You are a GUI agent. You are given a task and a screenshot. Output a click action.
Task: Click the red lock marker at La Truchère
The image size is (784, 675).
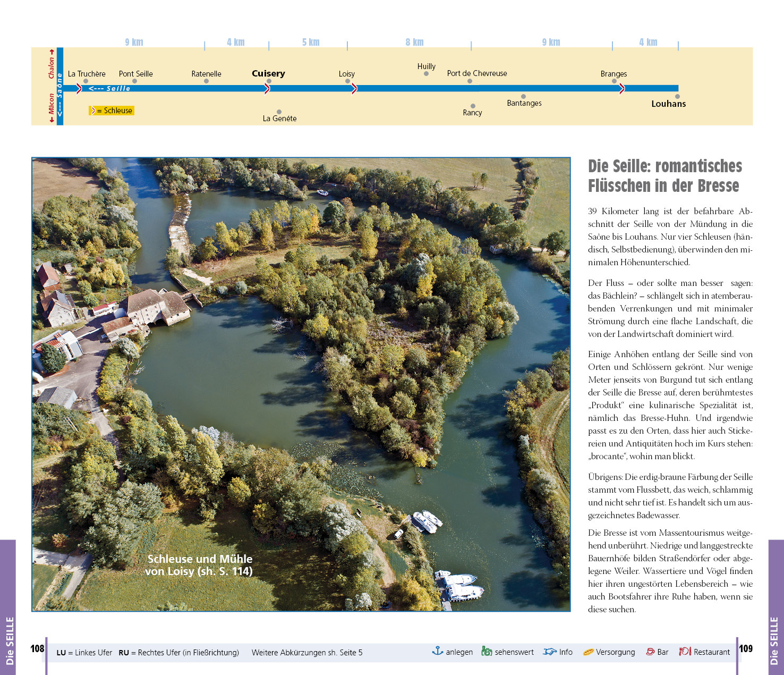pos(79,89)
